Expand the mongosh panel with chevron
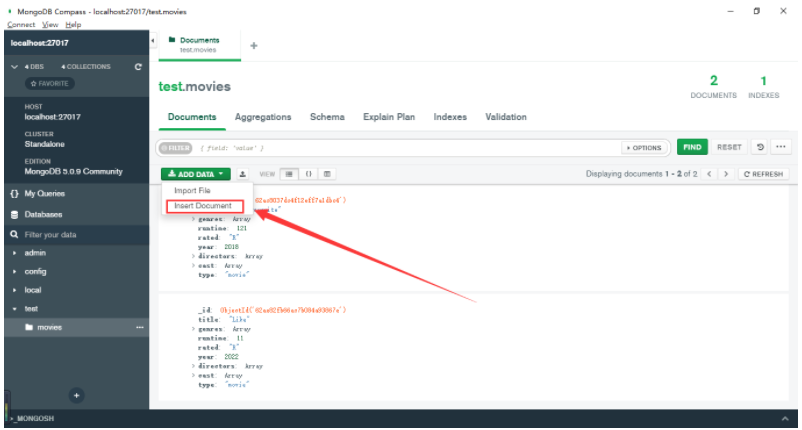Viewport: 802px width, 430px height. (x=785, y=419)
